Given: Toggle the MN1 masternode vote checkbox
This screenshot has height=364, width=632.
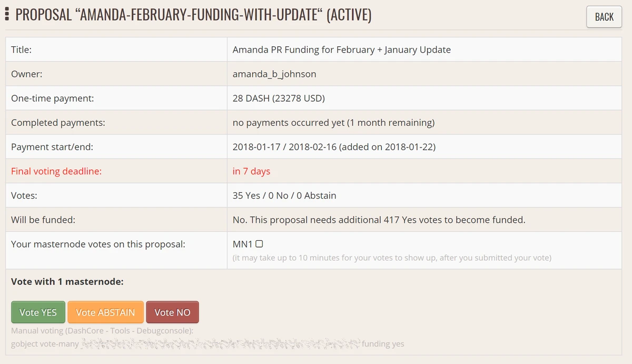Looking at the screenshot, I should [259, 244].
